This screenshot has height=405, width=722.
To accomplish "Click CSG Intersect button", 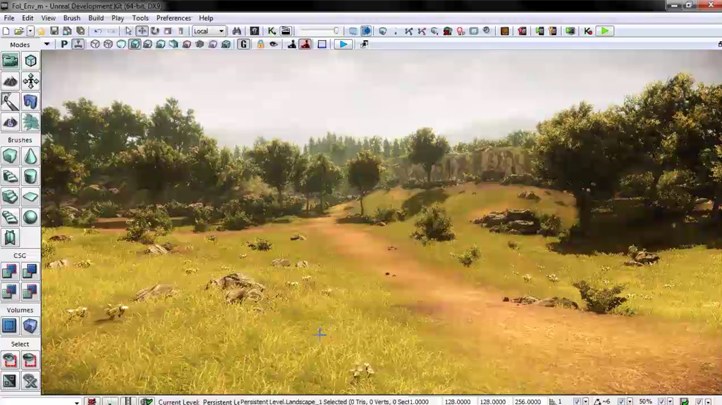I will point(10,292).
